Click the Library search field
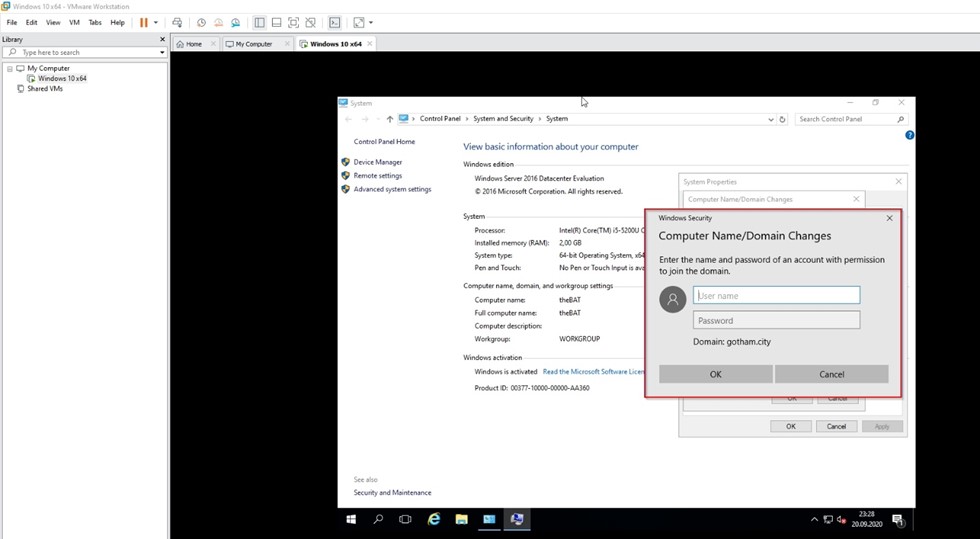Image resolution: width=980 pixels, height=539 pixels. 83,53
